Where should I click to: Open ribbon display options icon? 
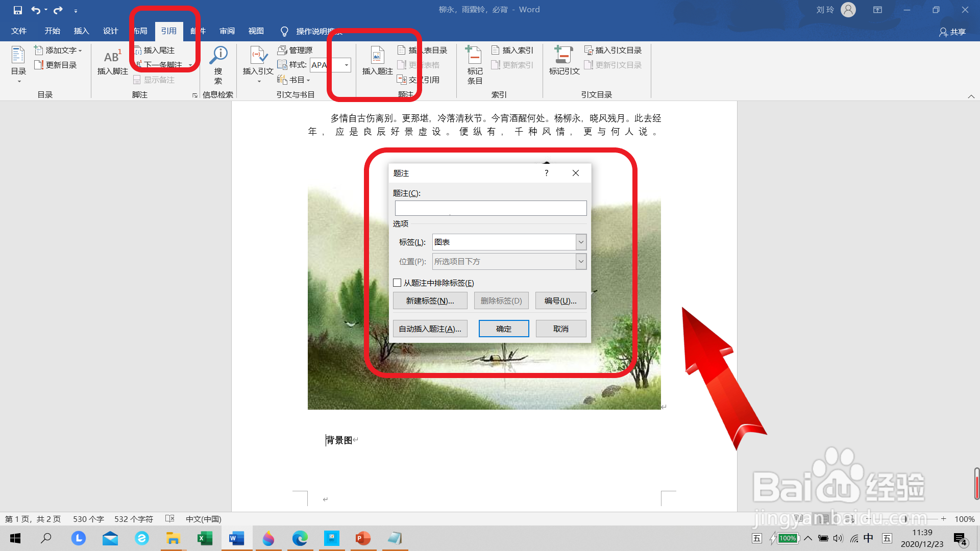877,10
